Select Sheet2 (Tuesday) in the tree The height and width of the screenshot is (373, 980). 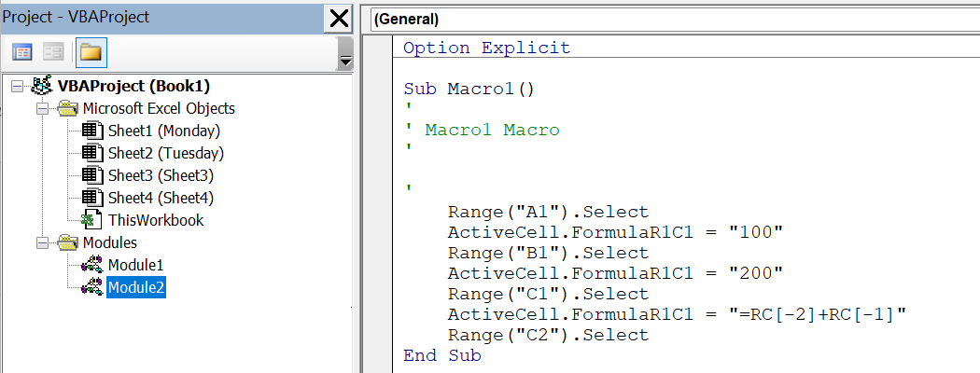pyautogui.click(x=165, y=153)
